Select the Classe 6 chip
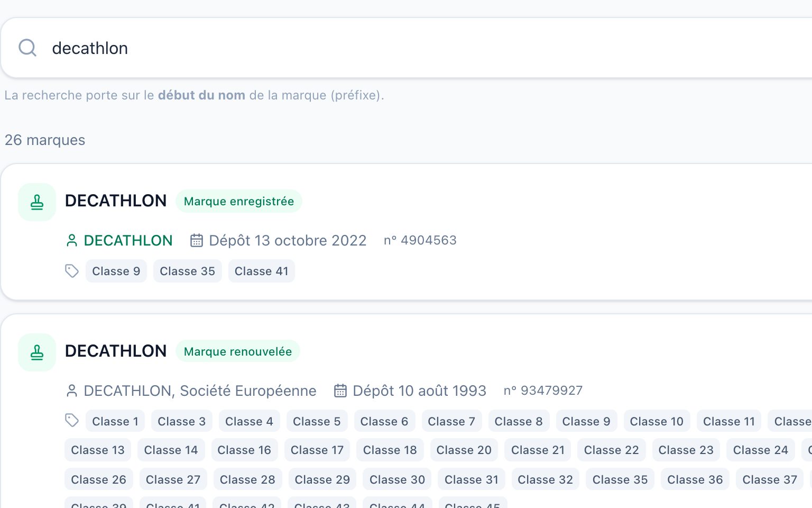The height and width of the screenshot is (508, 812). 384,421
